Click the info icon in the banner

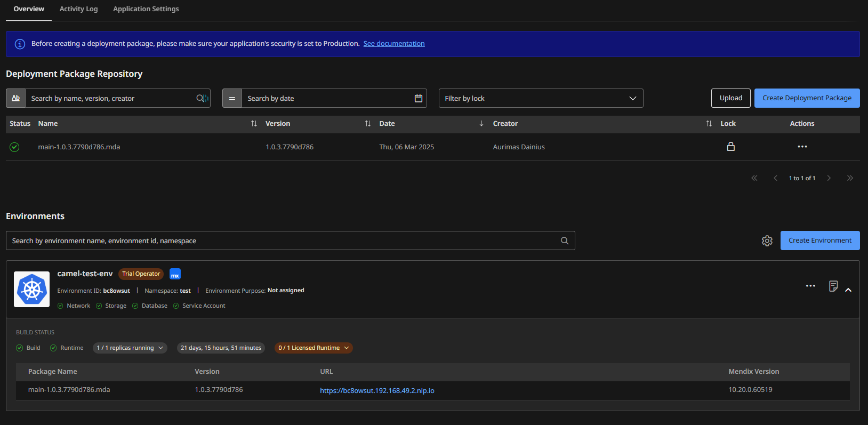20,44
